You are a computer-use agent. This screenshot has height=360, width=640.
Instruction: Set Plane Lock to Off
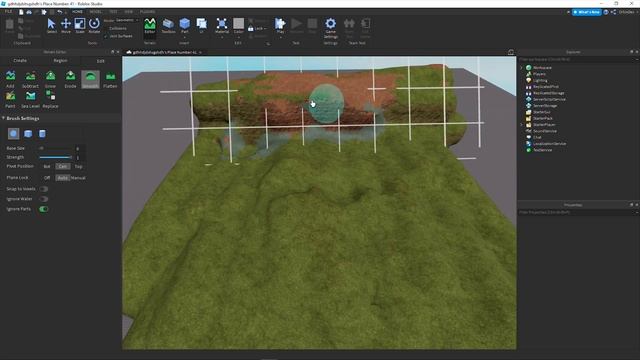coord(47,178)
